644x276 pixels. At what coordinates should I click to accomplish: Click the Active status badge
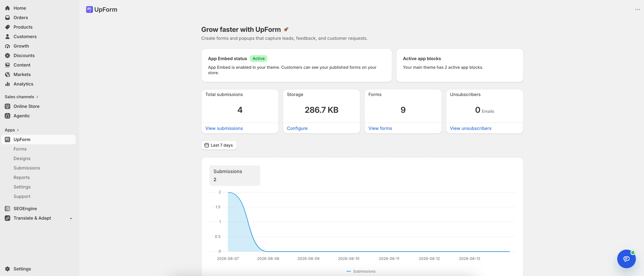(259, 59)
